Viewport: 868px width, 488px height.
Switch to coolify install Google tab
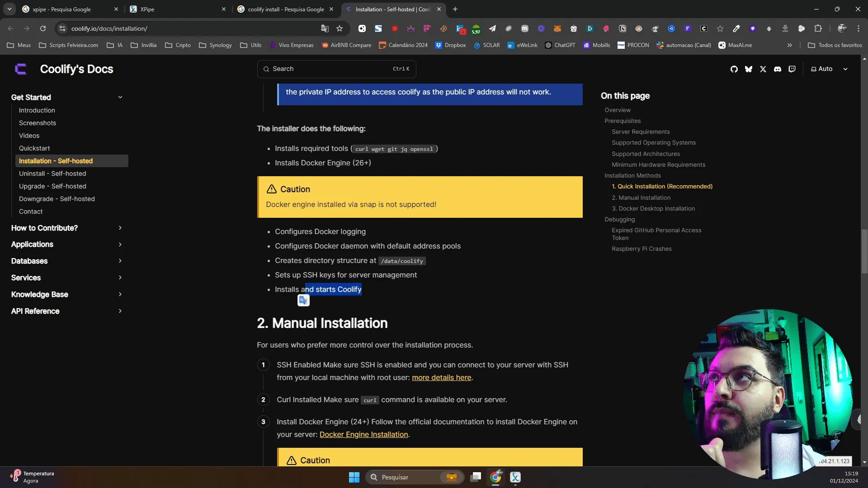286,9
